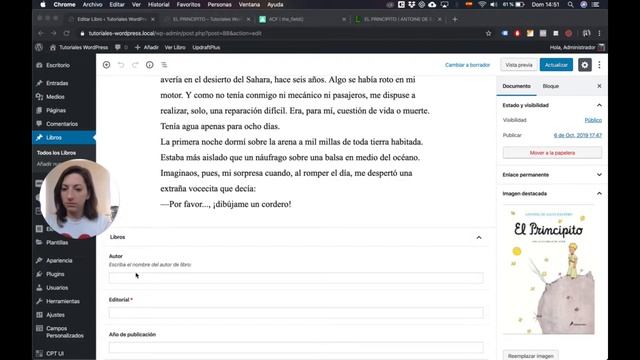The image size is (640, 360).
Task: Open Páginas in the sidebar
Action: 56,110
